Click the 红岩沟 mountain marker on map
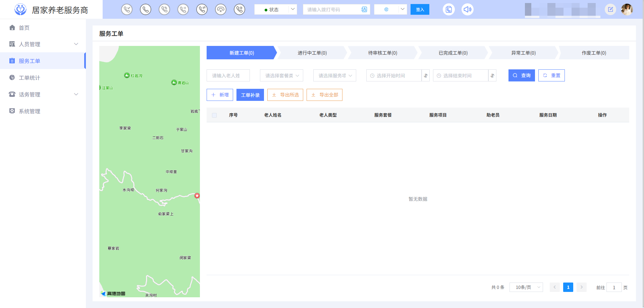The width and height of the screenshot is (644, 308). pos(127,75)
